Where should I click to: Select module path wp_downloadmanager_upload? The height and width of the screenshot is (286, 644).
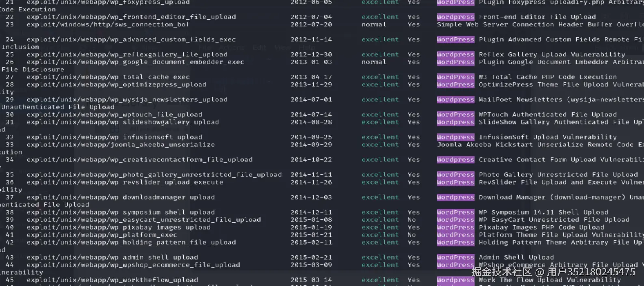click(x=121, y=197)
